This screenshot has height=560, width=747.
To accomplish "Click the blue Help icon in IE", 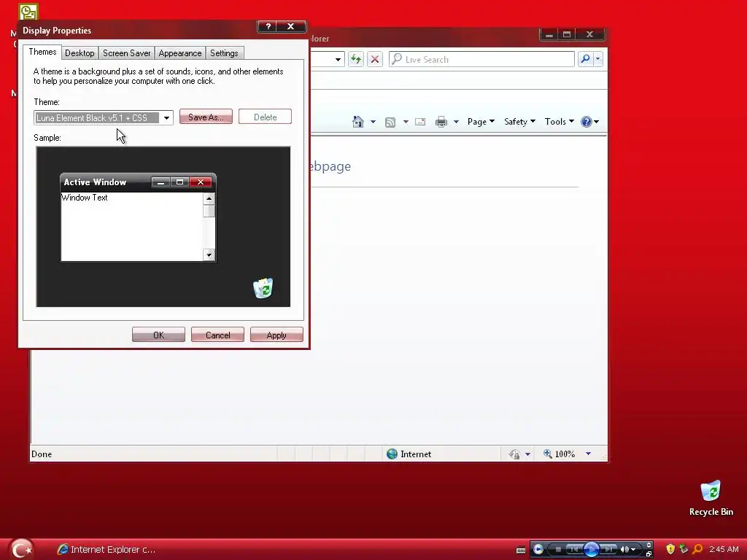I will coord(586,122).
